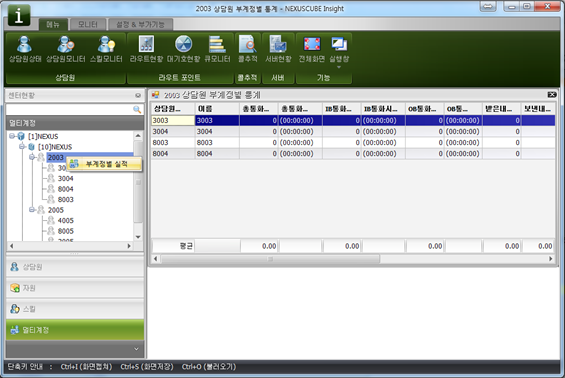Image resolution: width=565 pixels, height=378 pixels.
Task: Expand the 실행창 dropdown arrow
Action: pyautogui.click(x=339, y=67)
